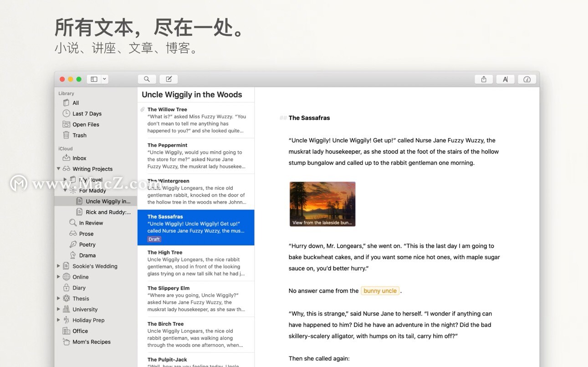Open the sidebar layout dropdown arrow
Screen dimensions: 588x367
coord(104,79)
